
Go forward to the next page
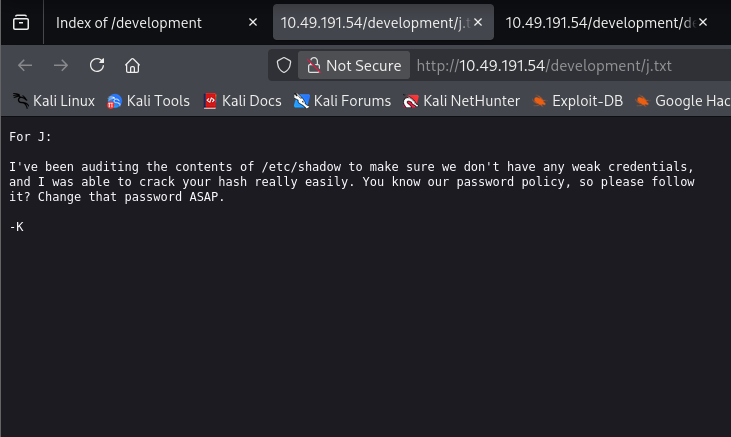point(61,66)
